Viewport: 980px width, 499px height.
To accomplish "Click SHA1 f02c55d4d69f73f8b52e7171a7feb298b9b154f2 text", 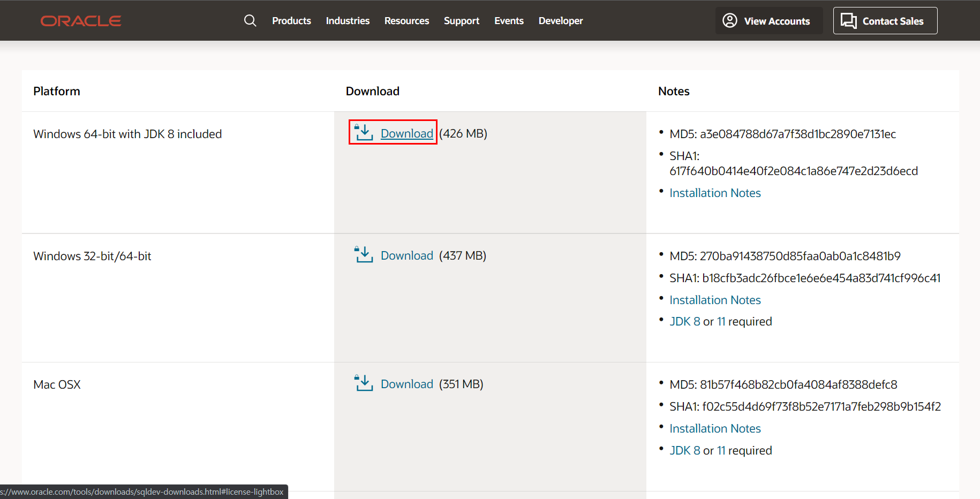I will (805, 406).
